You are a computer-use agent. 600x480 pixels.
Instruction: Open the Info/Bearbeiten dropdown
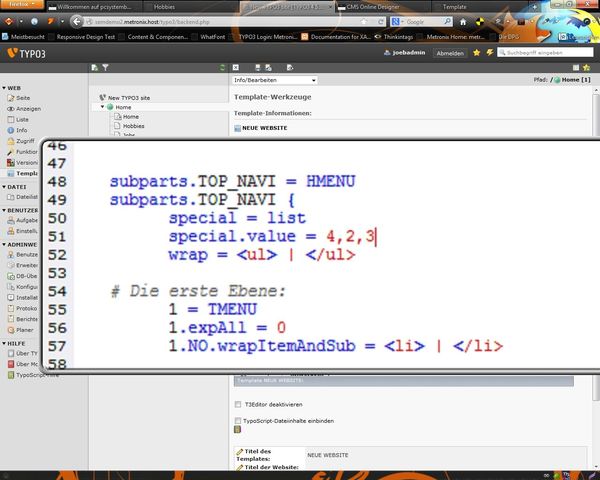[274, 79]
